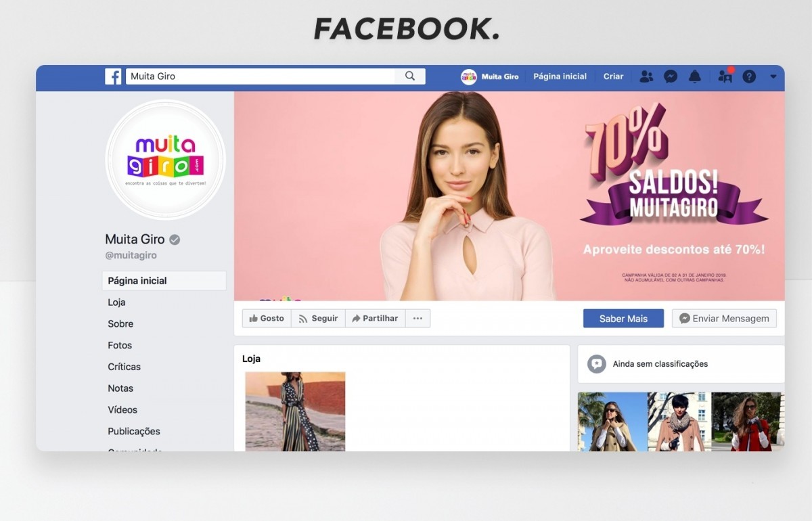Open the help question mark icon

[x=749, y=76]
